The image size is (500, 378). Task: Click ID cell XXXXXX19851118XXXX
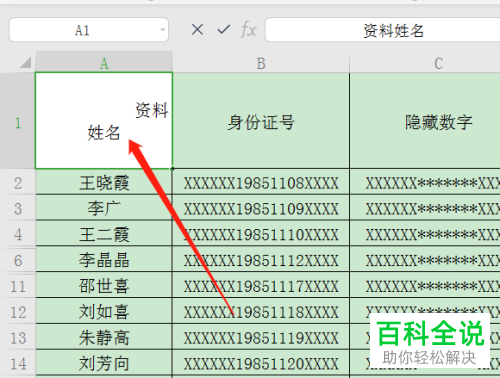coord(261,311)
